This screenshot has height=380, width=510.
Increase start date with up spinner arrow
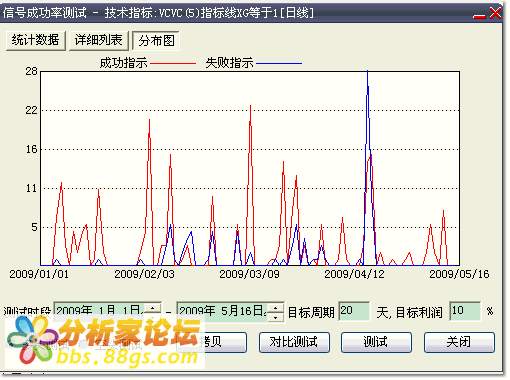point(153,308)
